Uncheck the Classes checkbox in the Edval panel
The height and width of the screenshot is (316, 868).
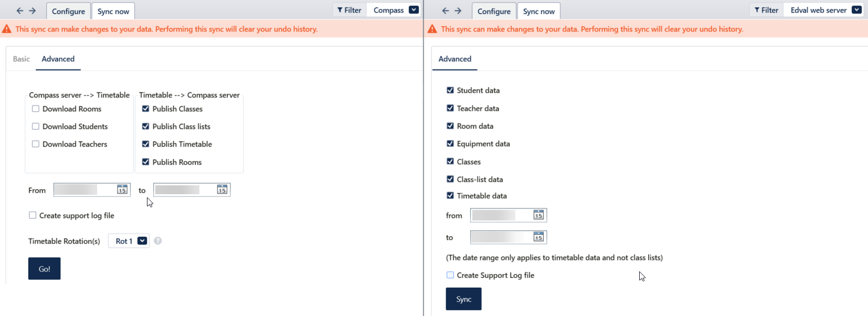pyautogui.click(x=450, y=161)
